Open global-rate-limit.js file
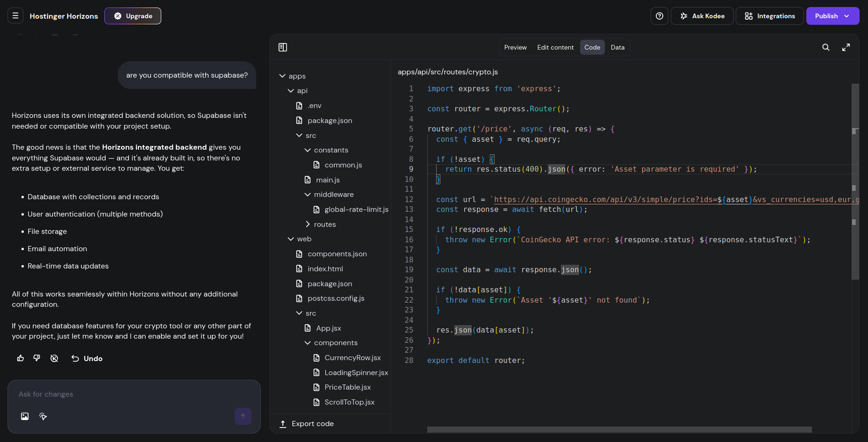Image resolution: width=868 pixels, height=442 pixels. pos(351,210)
